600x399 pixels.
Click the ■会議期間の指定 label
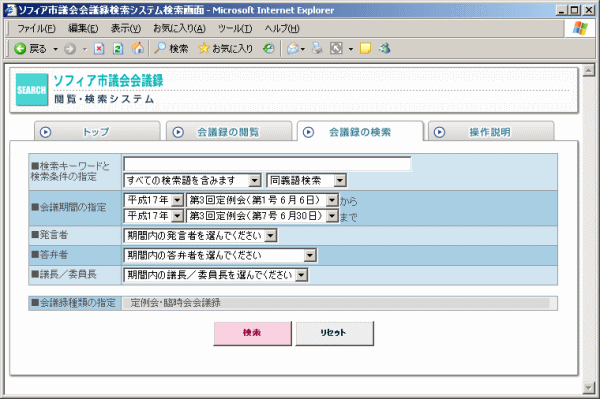point(69,207)
